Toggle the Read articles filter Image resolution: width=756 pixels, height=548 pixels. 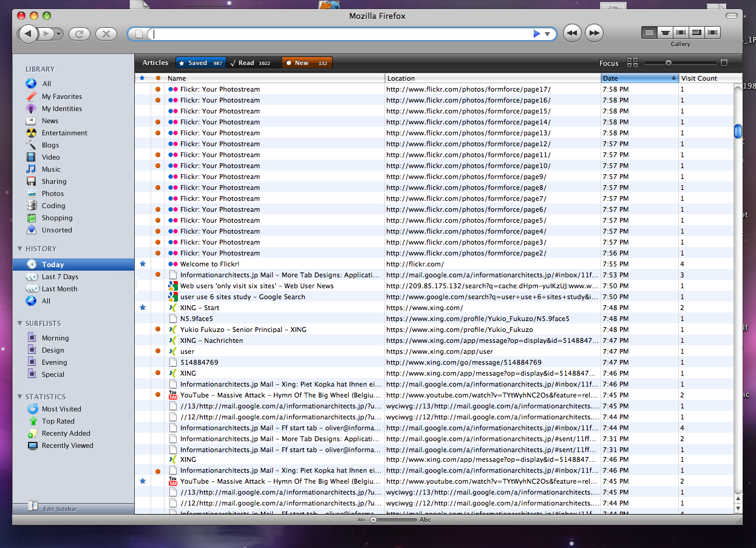click(253, 63)
